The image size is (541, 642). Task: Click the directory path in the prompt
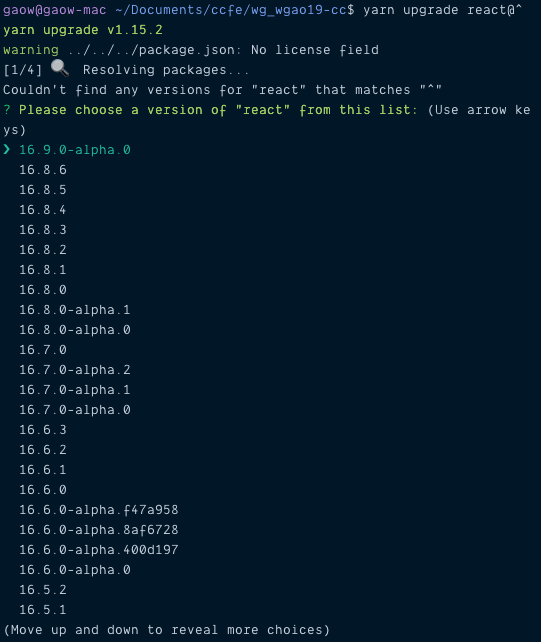pos(231,10)
